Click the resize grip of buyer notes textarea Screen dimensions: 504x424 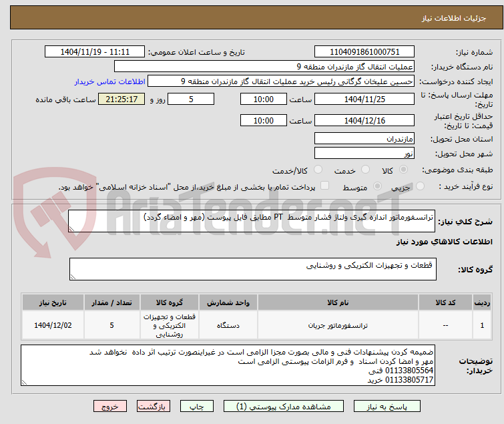(x=24, y=382)
